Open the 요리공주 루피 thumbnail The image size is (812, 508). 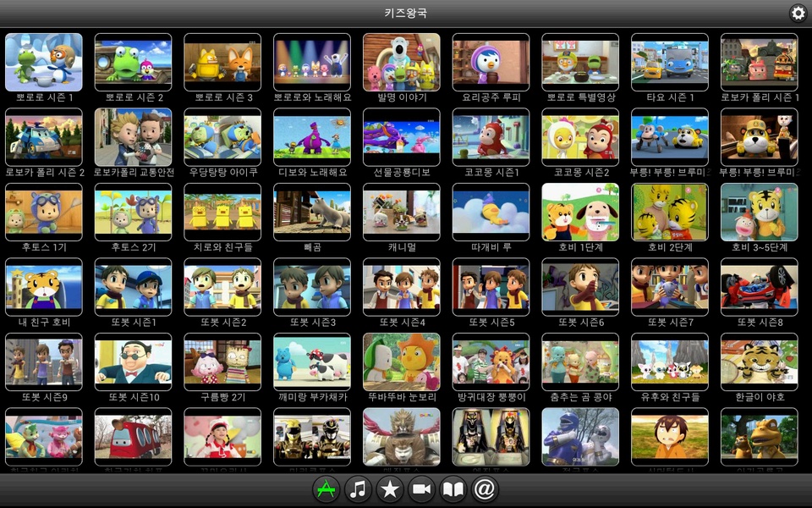coord(491,62)
